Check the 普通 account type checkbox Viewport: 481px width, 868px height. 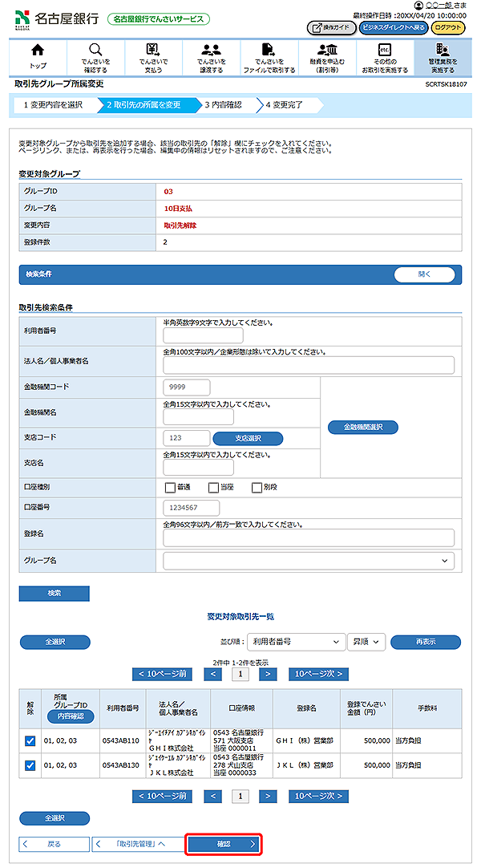pos(170,487)
